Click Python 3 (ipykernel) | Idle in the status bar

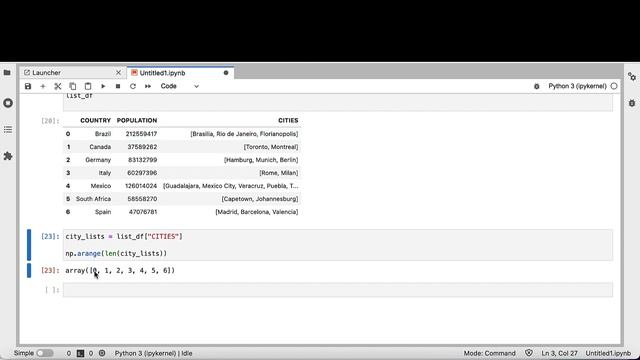click(x=153, y=353)
